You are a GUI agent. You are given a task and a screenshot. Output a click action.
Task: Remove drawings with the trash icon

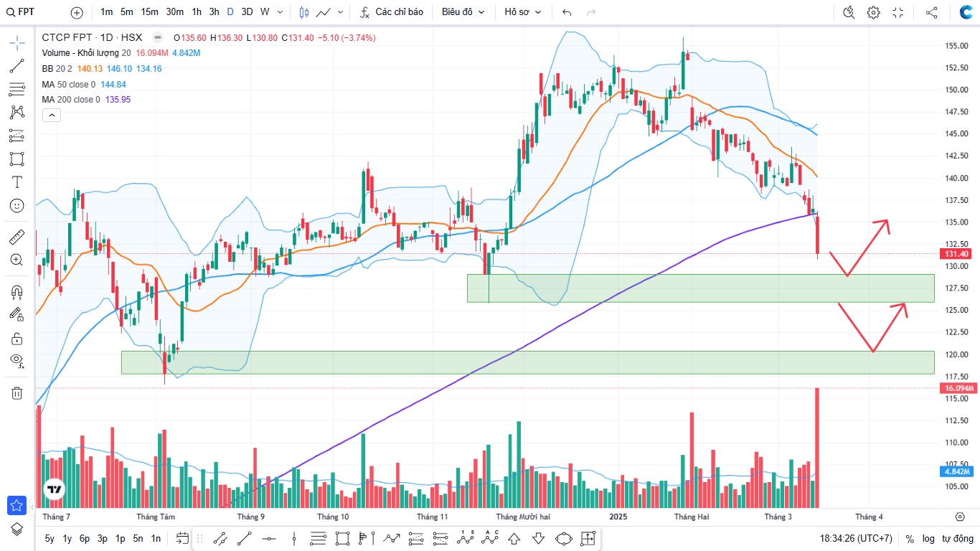point(17,393)
